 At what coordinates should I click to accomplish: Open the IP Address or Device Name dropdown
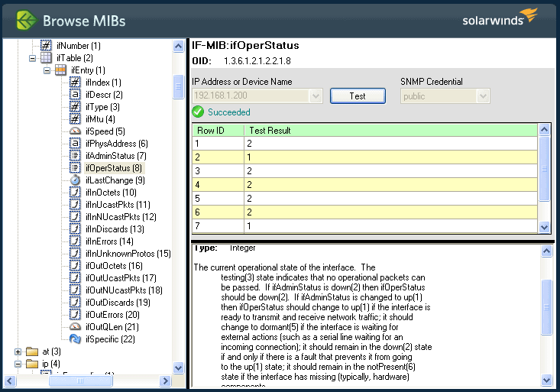point(316,96)
